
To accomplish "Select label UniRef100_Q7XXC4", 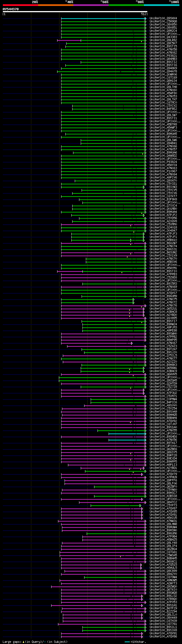I will [x=163, y=206].
